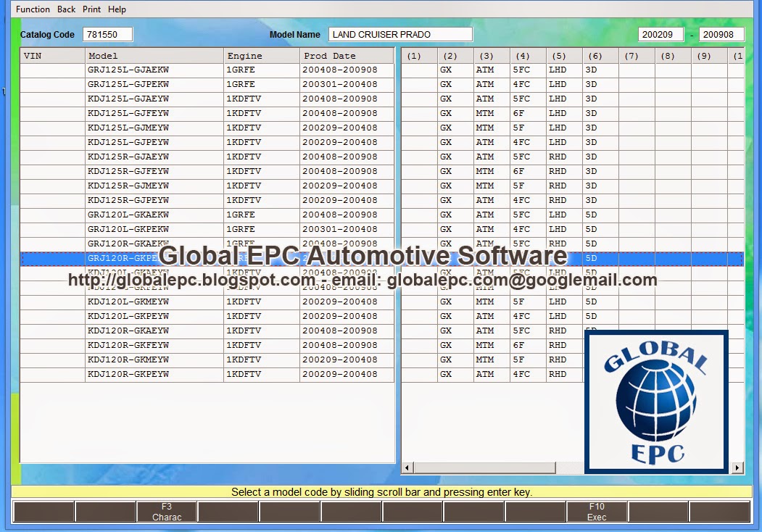The height and width of the screenshot is (532, 762).
Task: Click the scroll right arrow of horizontal scrollbar
Action: pos(737,468)
